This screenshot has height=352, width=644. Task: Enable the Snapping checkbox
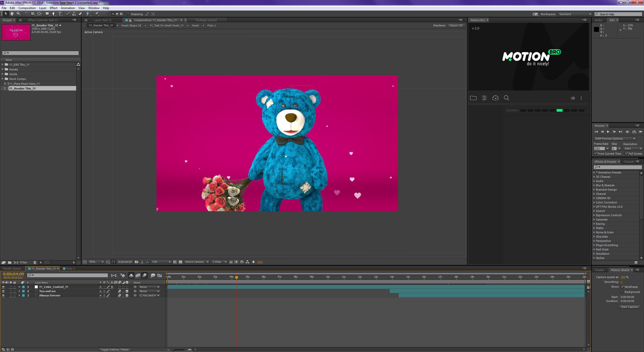128,14
